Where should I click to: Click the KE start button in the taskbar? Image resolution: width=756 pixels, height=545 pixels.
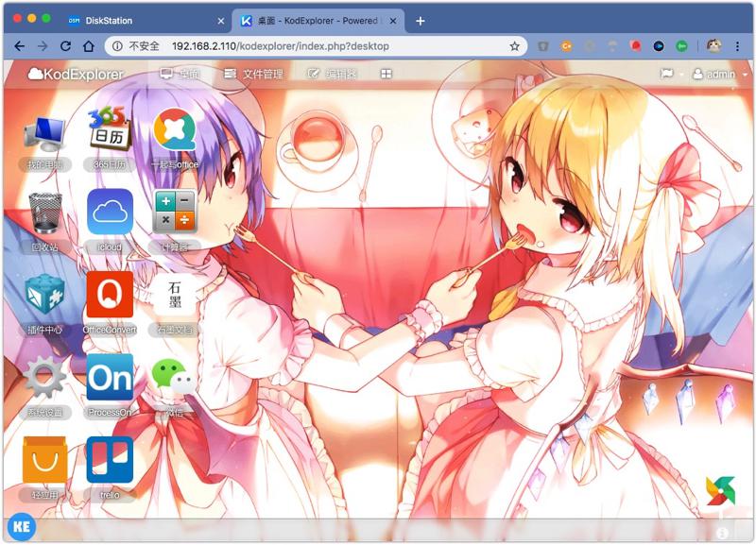pyautogui.click(x=21, y=526)
